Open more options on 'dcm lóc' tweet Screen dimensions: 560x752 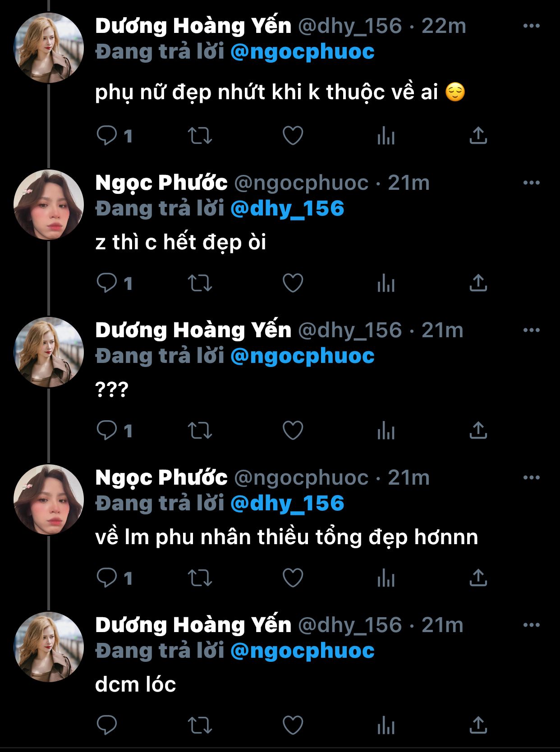[531, 625]
